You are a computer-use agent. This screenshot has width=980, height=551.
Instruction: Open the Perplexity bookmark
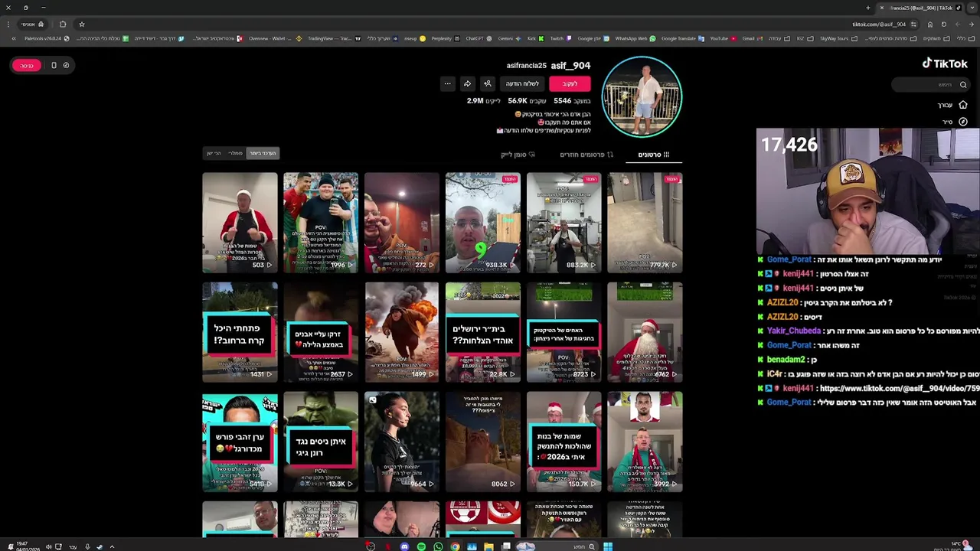445,38
